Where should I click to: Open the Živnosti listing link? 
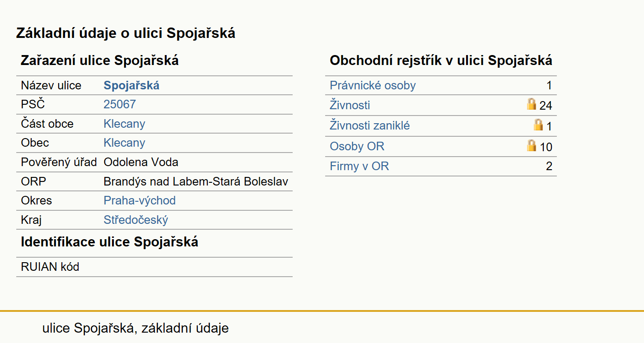(x=350, y=106)
